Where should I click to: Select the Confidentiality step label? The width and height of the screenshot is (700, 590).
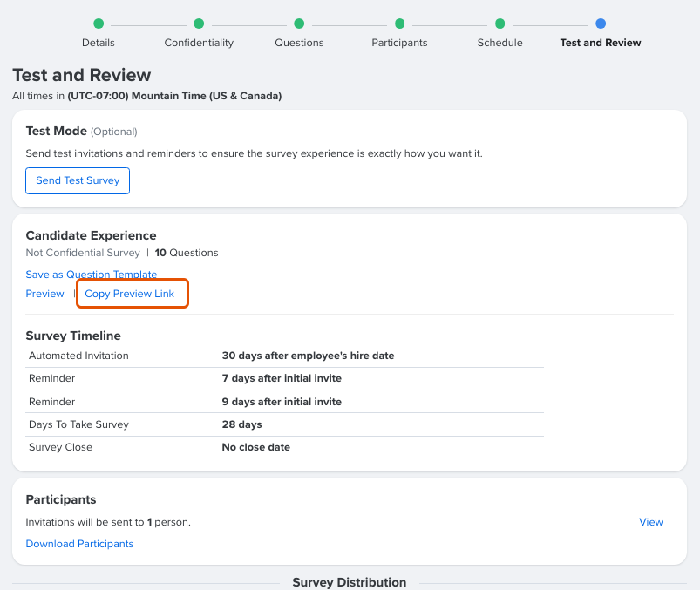(x=199, y=42)
